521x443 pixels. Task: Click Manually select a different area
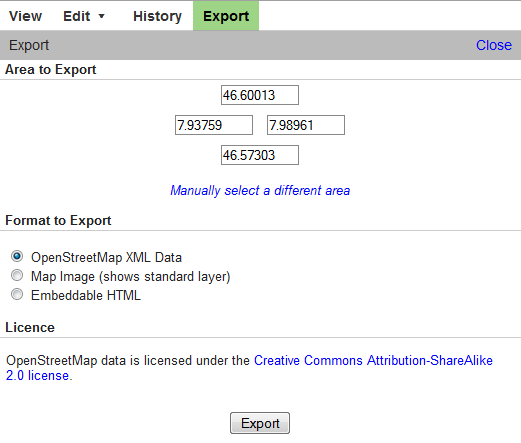(260, 191)
